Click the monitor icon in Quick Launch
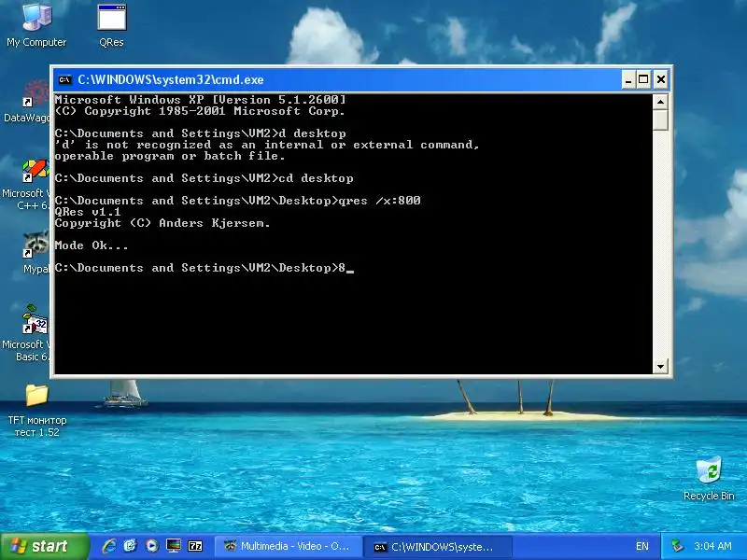747x560 pixels. pos(174,546)
